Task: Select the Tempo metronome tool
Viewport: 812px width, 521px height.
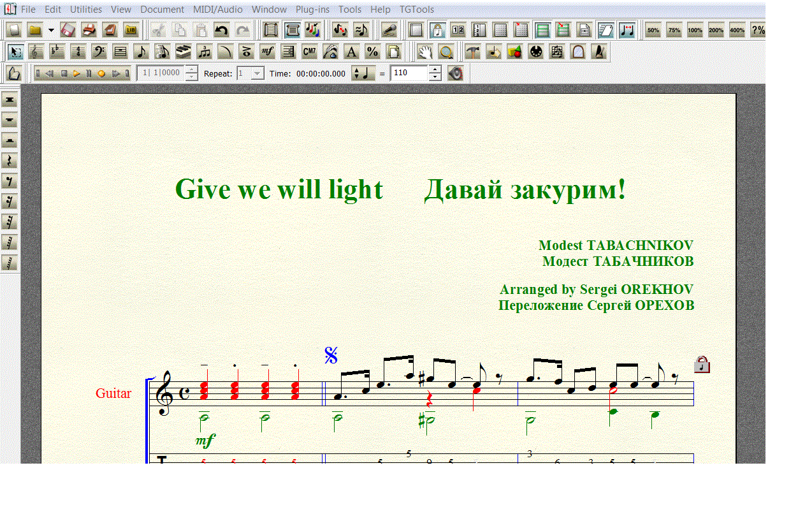Action: (x=599, y=52)
